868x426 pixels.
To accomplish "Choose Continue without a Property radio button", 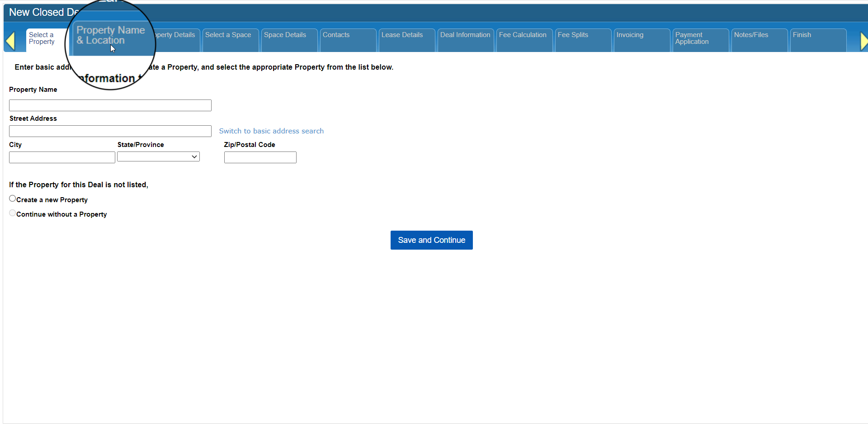I will [x=13, y=213].
